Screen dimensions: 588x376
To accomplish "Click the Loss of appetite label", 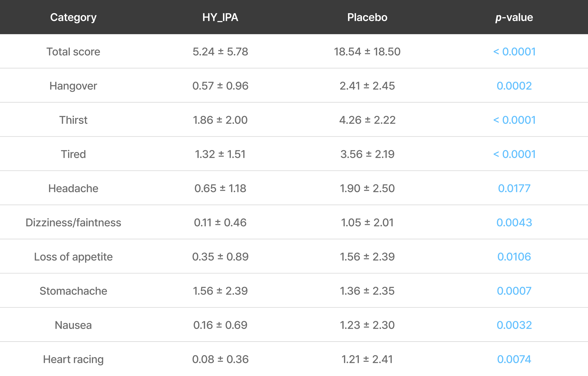I will pos(73,257).
